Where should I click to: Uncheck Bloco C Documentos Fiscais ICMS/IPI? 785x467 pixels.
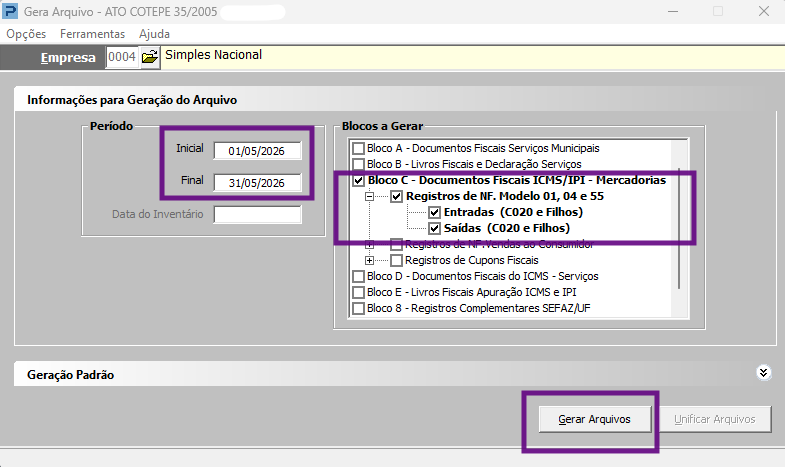coord(358,181)
